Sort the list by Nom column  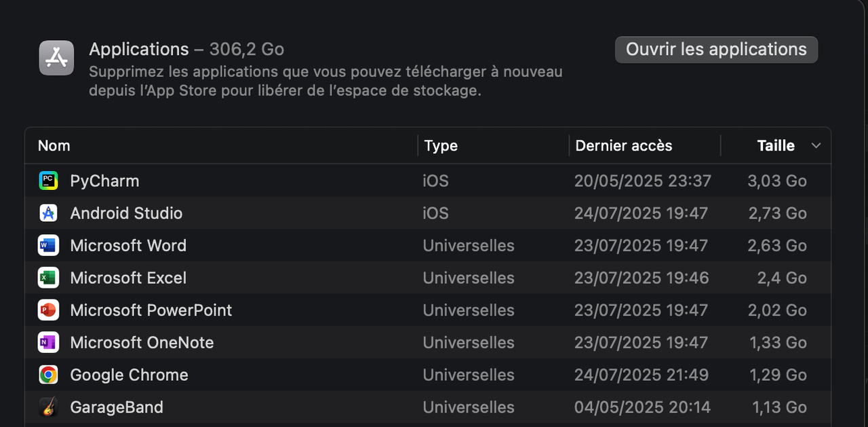pos(54,146)
